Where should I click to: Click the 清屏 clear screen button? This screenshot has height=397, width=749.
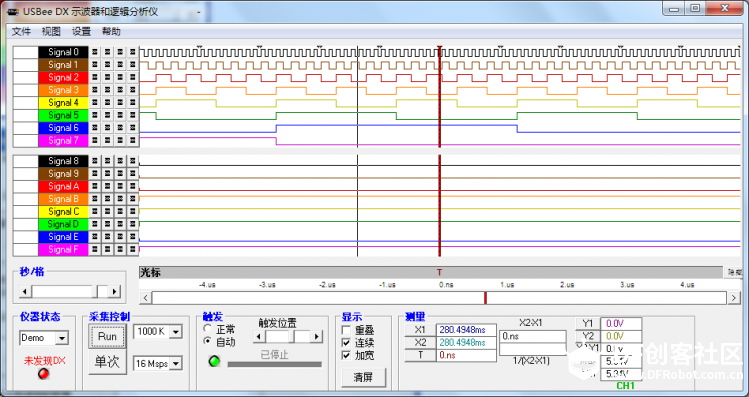363,377
